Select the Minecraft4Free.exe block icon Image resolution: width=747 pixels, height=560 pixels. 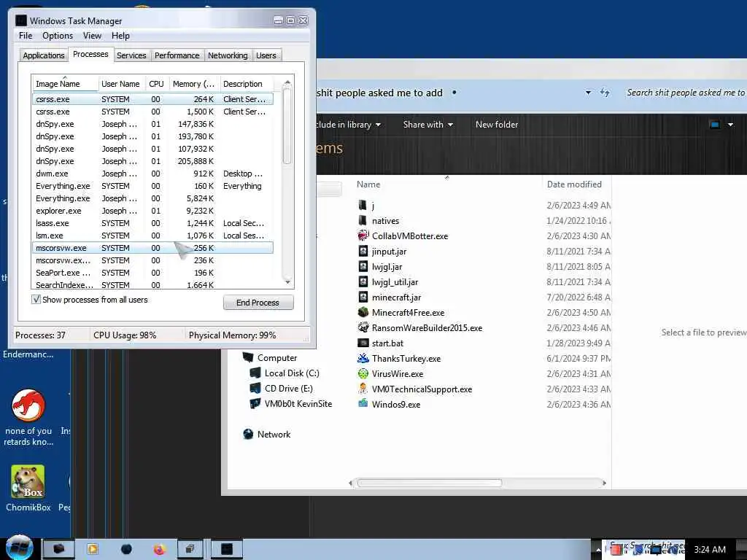click(363, 312)
